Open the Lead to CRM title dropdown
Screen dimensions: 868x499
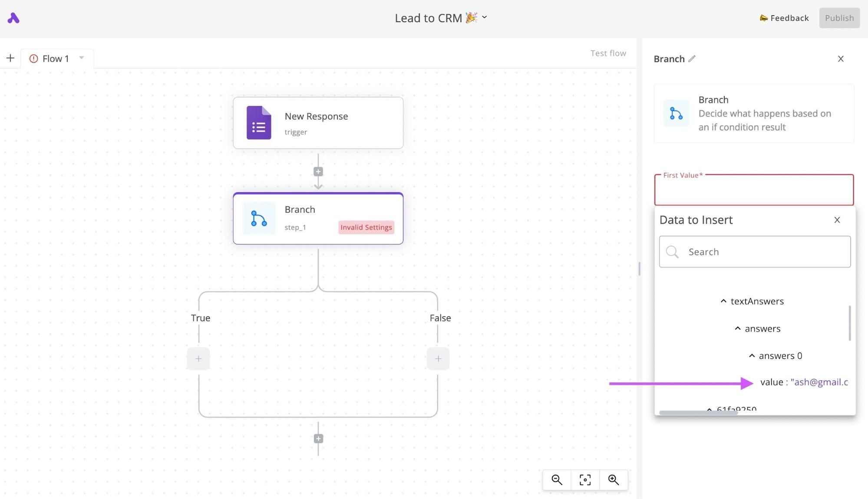[485, 17]
